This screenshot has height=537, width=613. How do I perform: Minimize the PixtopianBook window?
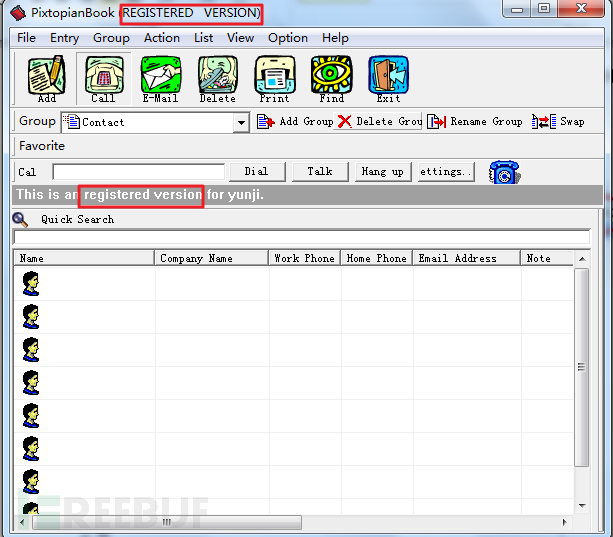517,9
